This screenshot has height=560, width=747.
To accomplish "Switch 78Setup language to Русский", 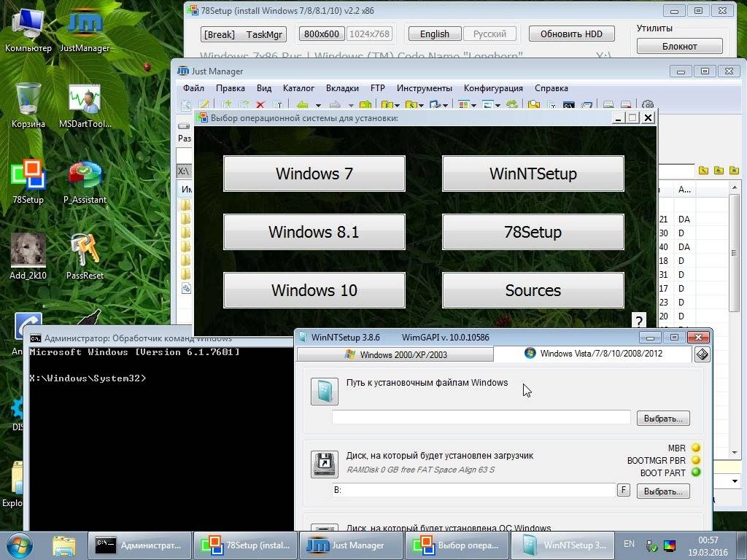I will tap(489, 34).
